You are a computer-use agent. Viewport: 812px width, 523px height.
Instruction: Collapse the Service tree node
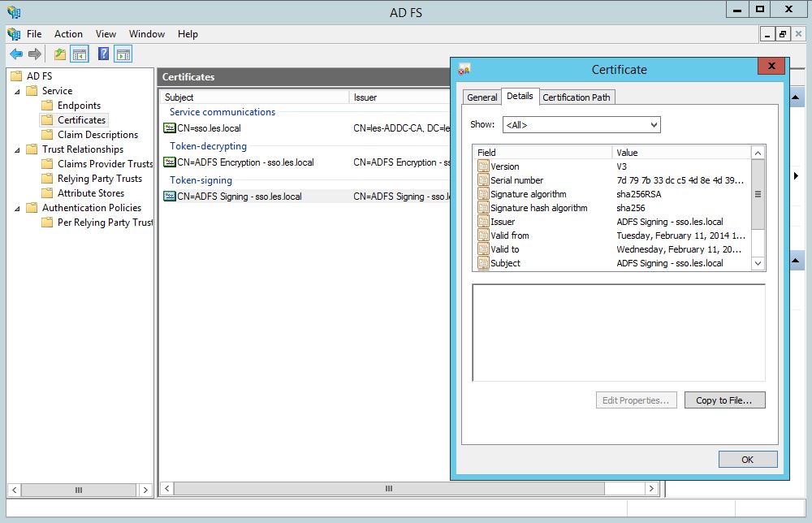tap(18, 91)
